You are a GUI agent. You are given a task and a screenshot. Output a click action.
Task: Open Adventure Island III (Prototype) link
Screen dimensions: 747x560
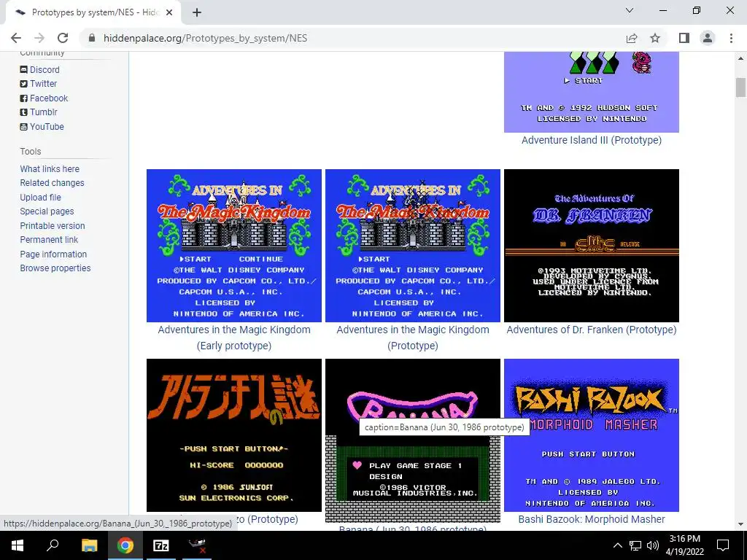tap(591, 140)
